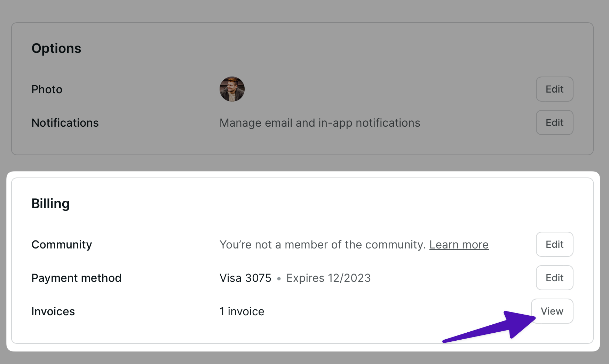Click the Edit button for Photo
This screenshot has width=609, height=364.
pyautogui.click(x=554, y=89)
